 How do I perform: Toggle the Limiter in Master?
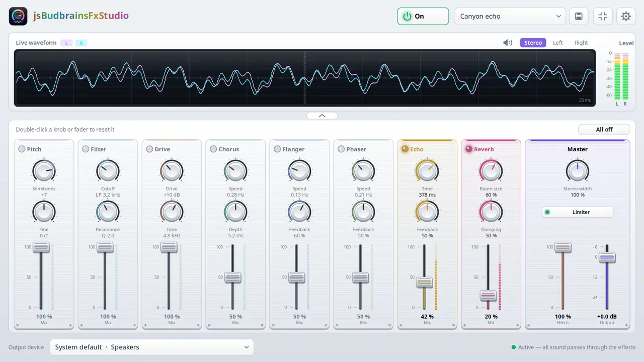coord(578,212)
